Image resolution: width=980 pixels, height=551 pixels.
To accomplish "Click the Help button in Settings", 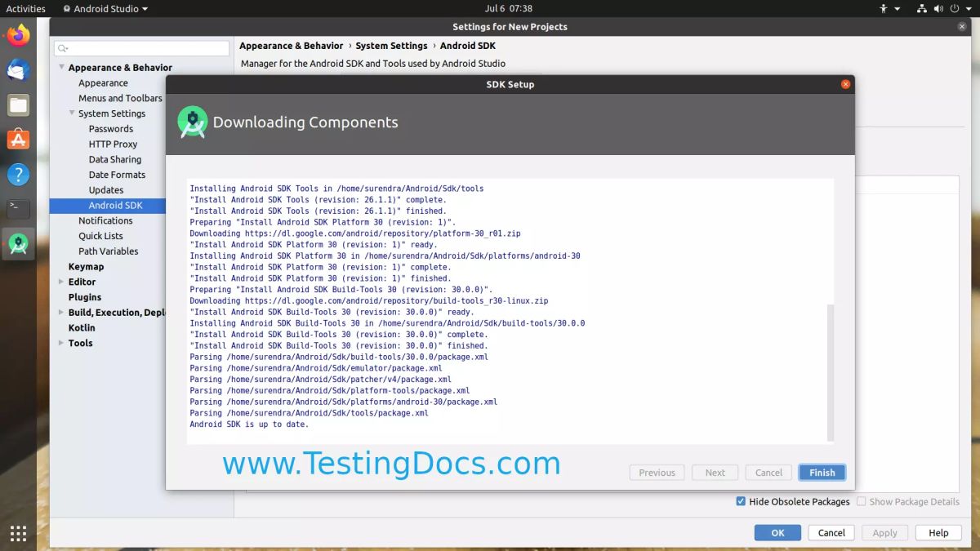I will click(938, 532).
